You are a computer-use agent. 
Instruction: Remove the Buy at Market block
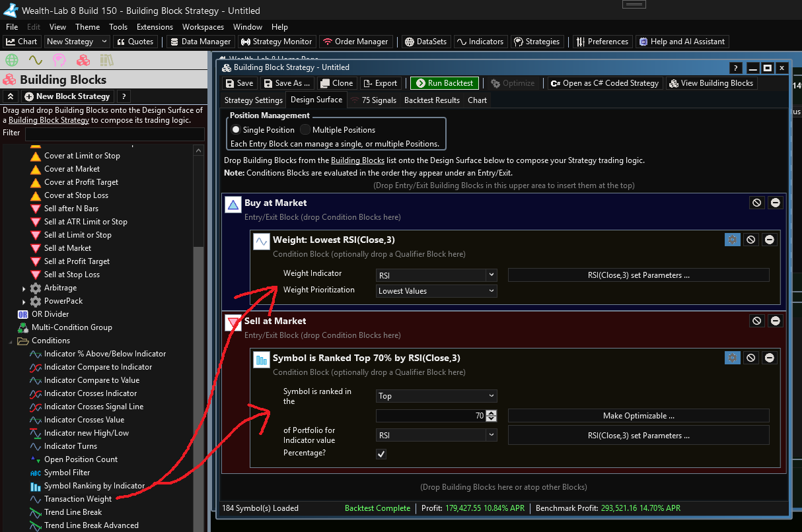(775, 203)
